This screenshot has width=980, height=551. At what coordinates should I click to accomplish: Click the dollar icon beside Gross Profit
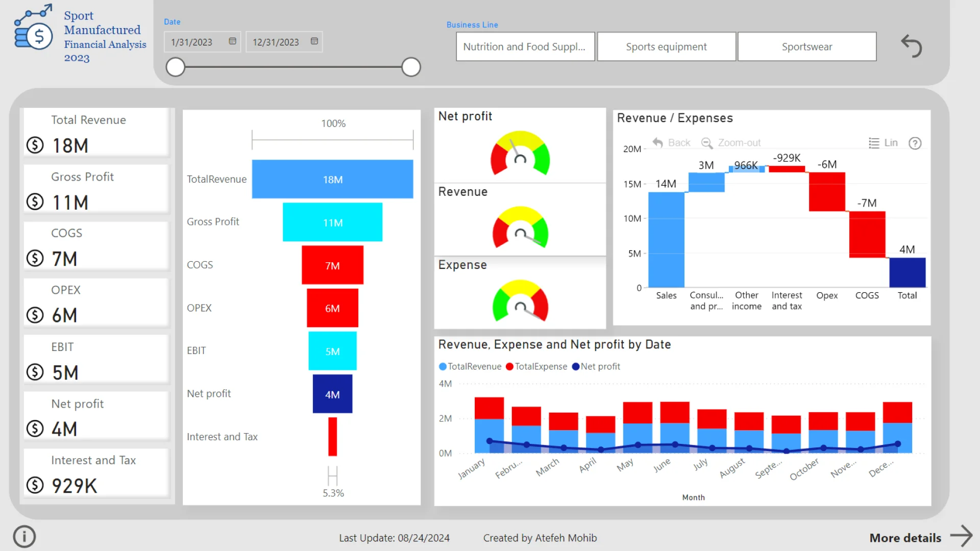tap(35, 202)
